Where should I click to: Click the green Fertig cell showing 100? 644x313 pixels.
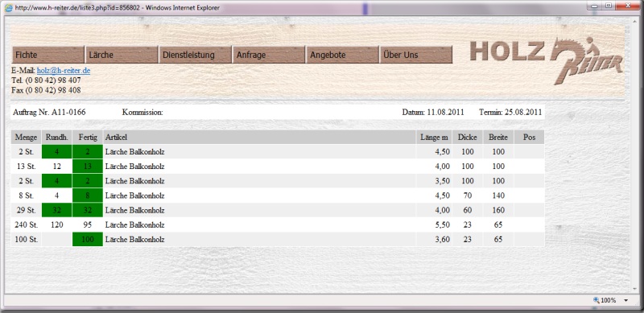88,240
